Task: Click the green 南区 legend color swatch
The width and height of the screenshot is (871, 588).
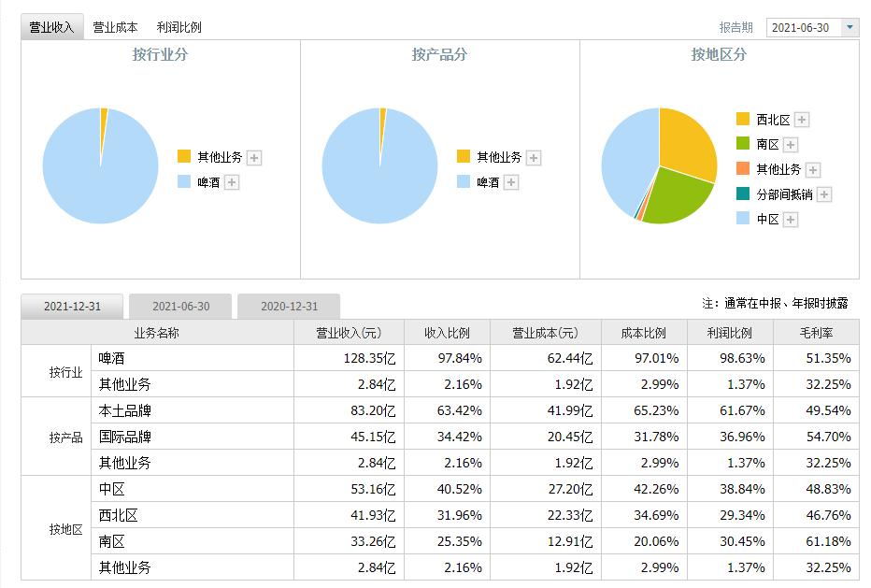Action: tap(743, 144)
